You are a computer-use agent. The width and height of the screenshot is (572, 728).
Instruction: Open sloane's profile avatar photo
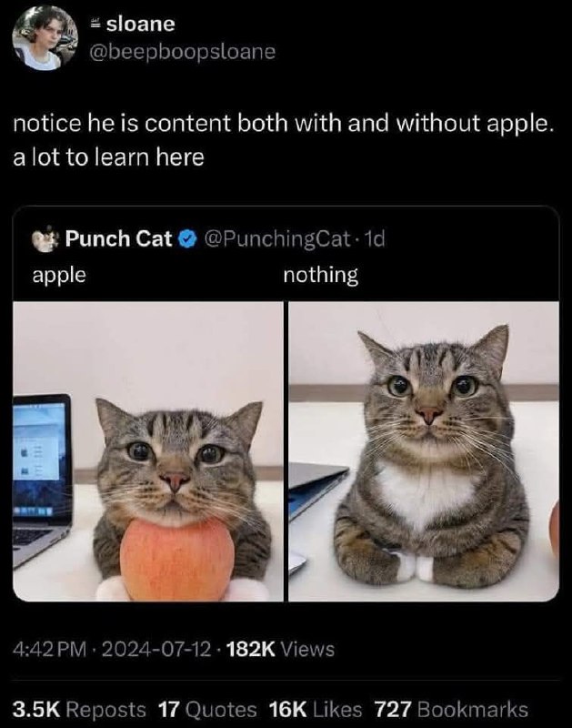coord(45,38)
